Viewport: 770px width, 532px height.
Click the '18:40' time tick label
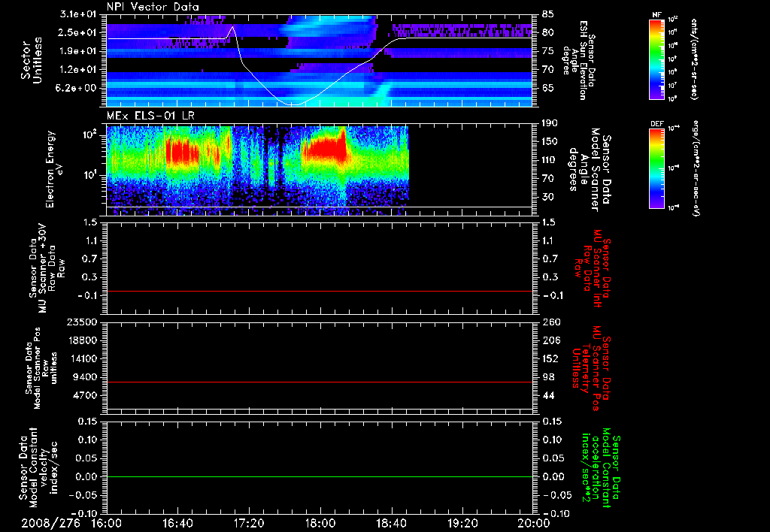point(391,523)
